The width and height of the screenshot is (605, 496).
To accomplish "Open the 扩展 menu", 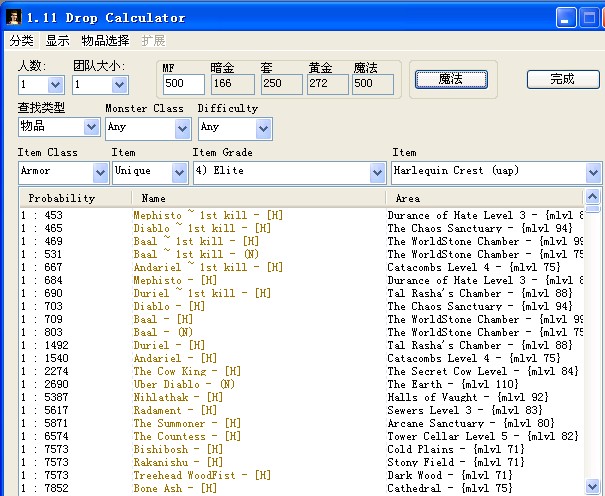I will coord(153,40).
